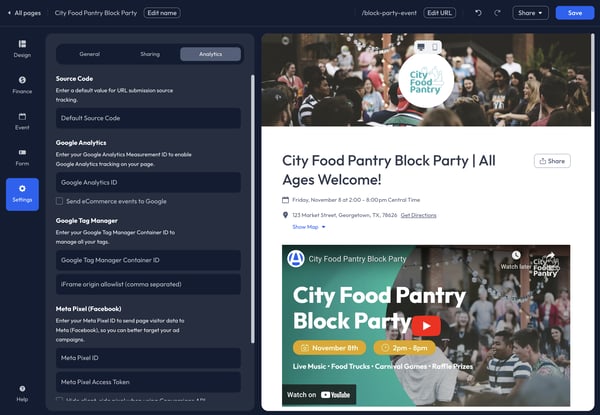This screenshot has height=415, width=600.
Task: Play the YouTube video
Action: click(x=426, y=326)
